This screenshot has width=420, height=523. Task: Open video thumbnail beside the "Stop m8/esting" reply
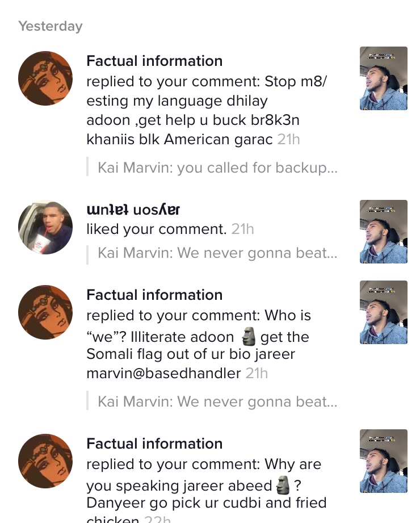coord(384,78)
